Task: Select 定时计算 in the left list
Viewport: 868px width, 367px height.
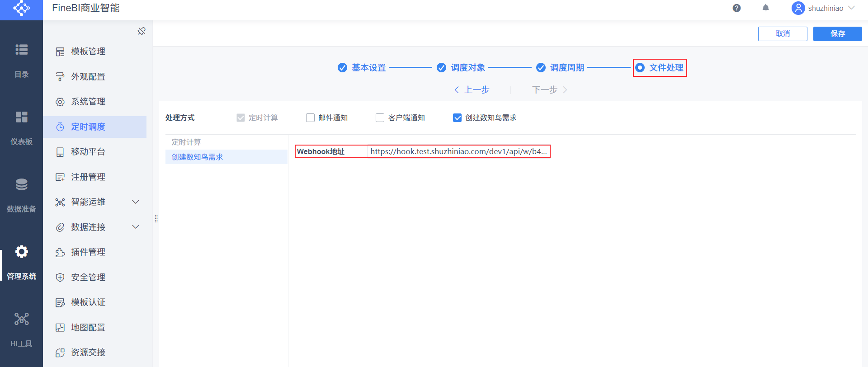Action: point(226,142)
